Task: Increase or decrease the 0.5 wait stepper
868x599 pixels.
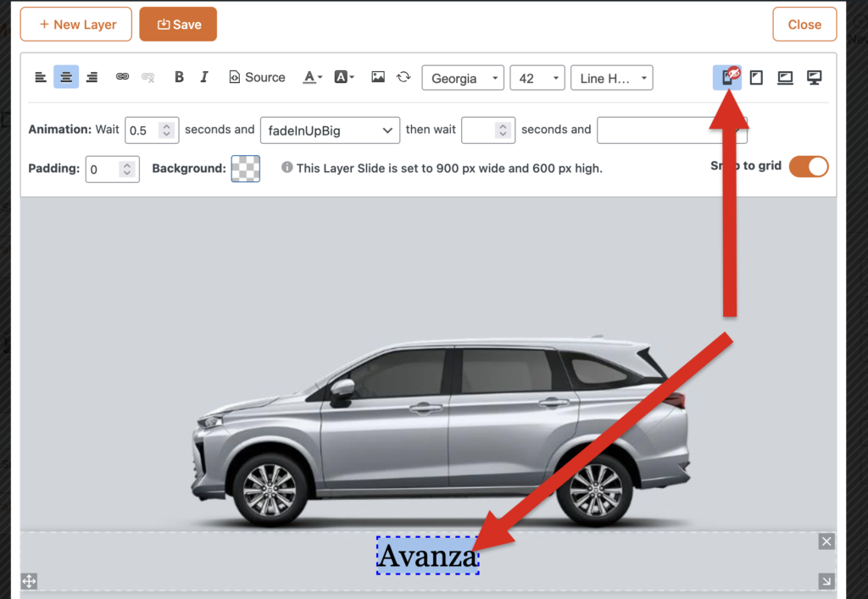Action: tap(167, 130)
